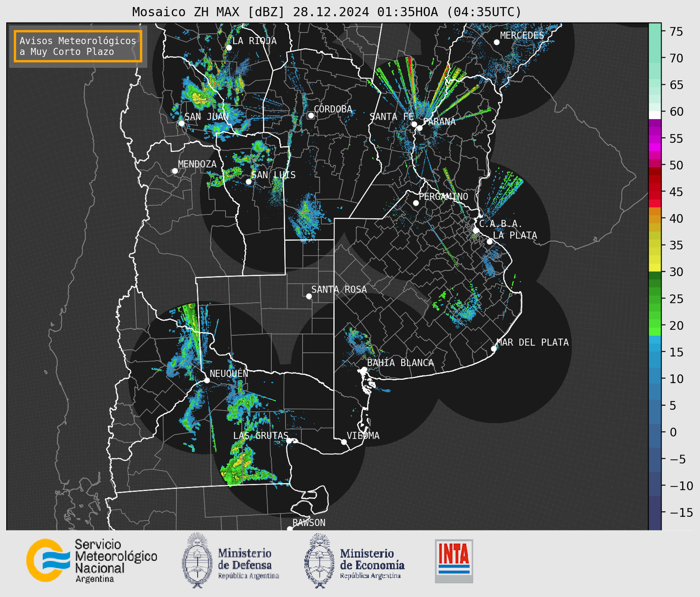Click the PERGAMINO city marker dot
Screen dimensions: 700x597
click(416, 203)
